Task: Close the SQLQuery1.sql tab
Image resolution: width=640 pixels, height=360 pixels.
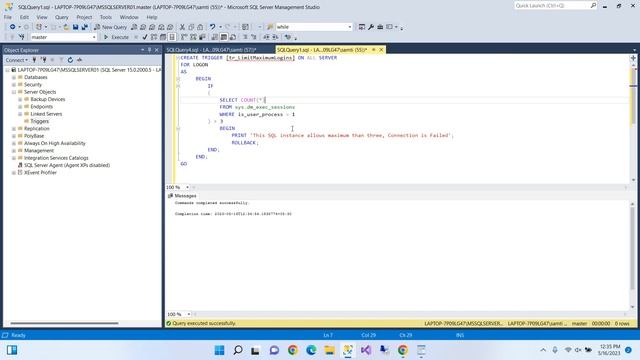Action: coord(381,50)
